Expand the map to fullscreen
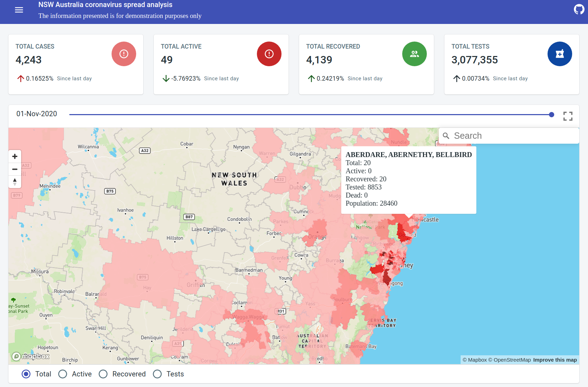 (x=568, y=116)
